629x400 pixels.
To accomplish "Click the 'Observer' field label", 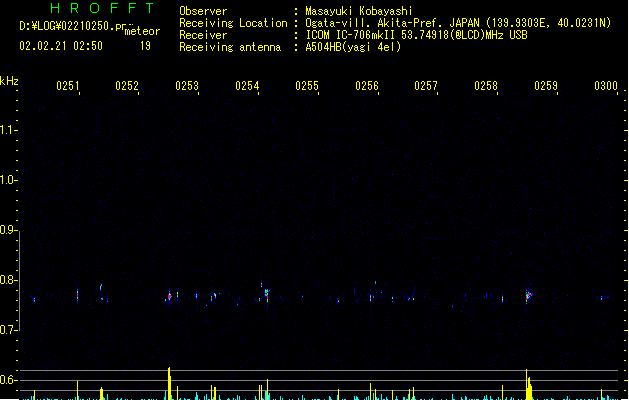I will [203, 11].
